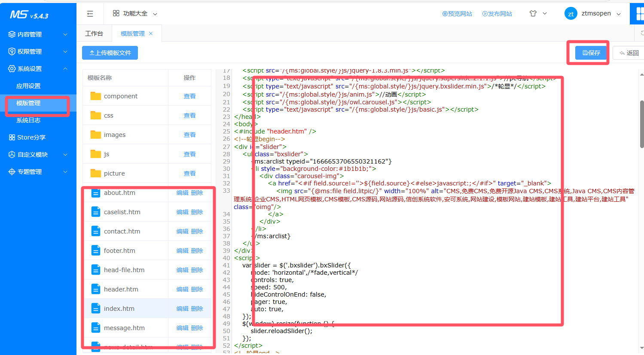Click the component folder icon
Screen dimensions: 644x355
pos(96,96)
